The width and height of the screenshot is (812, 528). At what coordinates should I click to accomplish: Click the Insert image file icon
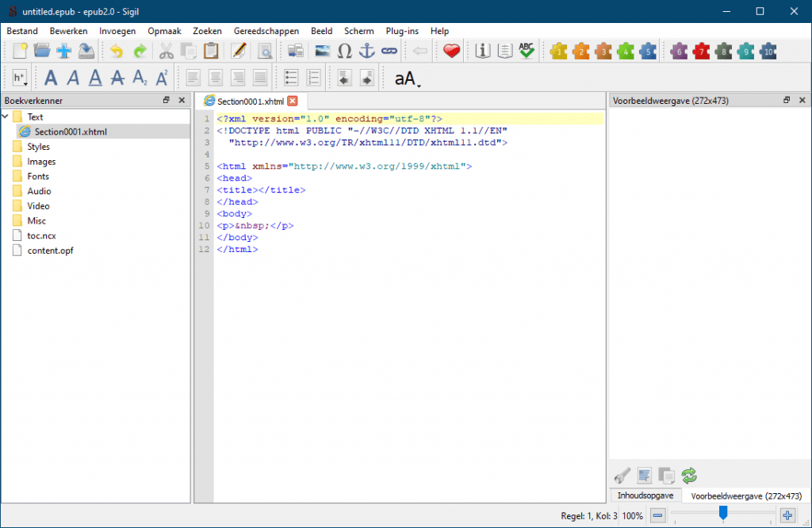[323, 52]
